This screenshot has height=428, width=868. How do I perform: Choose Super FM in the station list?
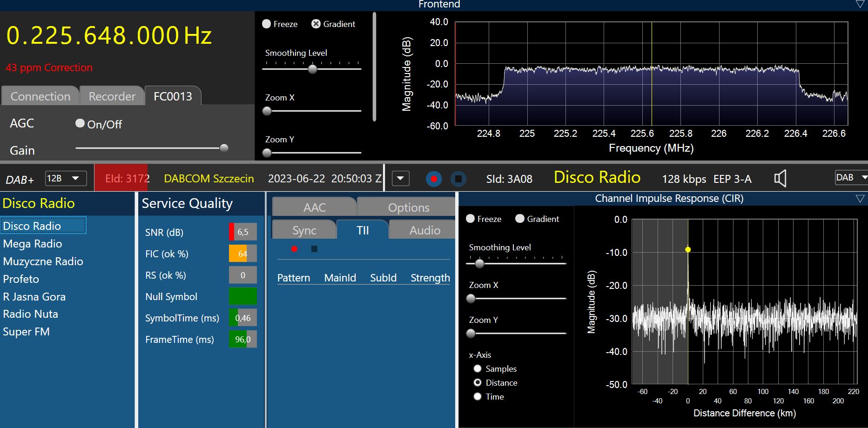point(27,332)
